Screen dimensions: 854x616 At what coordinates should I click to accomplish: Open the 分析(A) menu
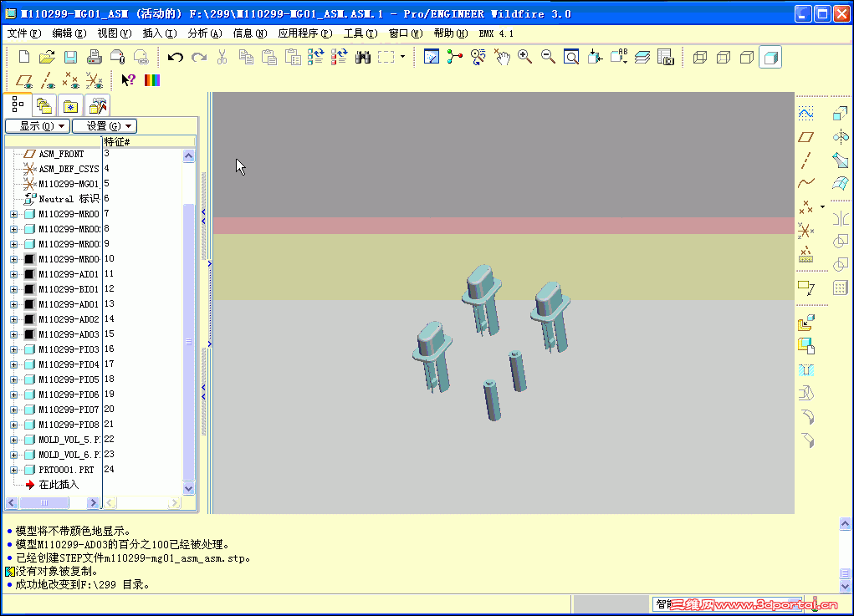(x=205, y=33)
